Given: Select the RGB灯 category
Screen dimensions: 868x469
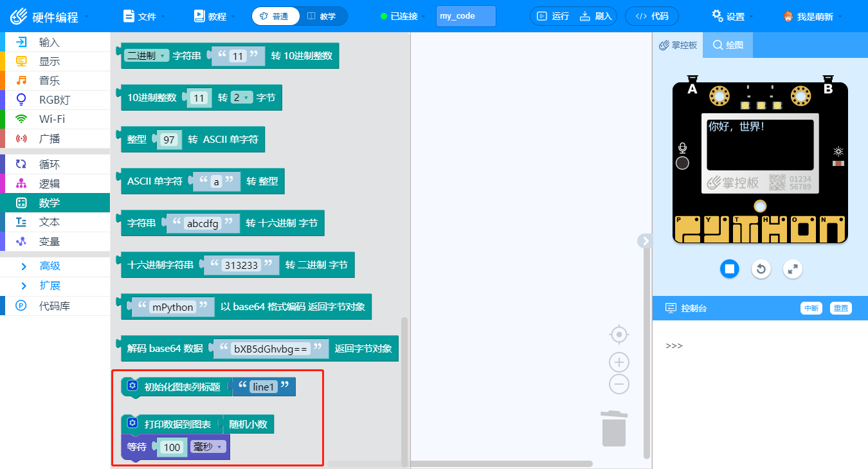Looking at the screenshot, I should [55, 100].
